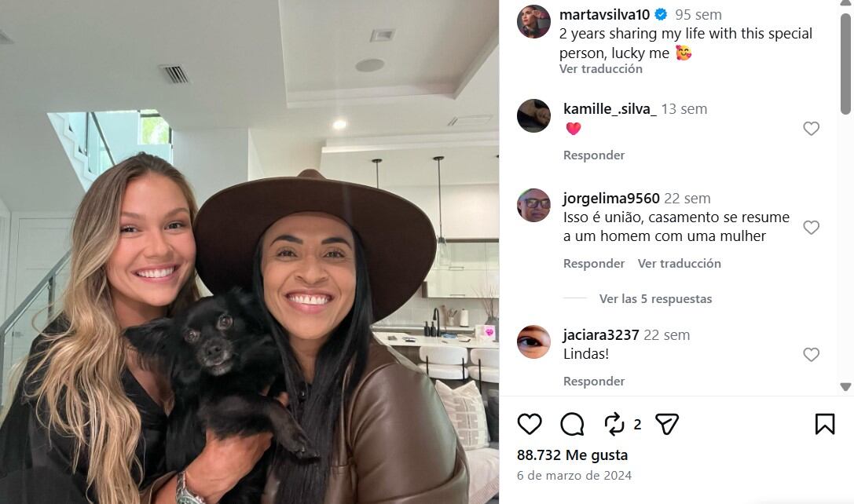Screen dimensions: 854x504
Task: Open jaciara3237's eye avatar
Action: point(533,341)
